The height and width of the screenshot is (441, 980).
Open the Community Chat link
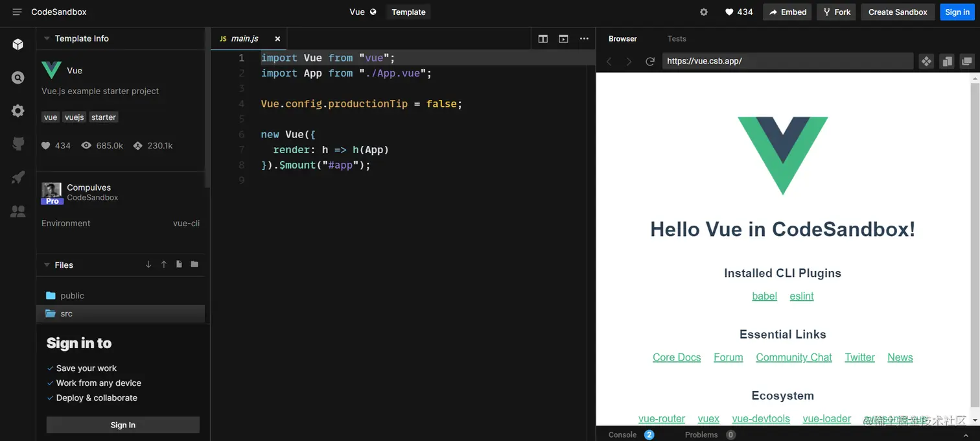click(x=794, y=357)
